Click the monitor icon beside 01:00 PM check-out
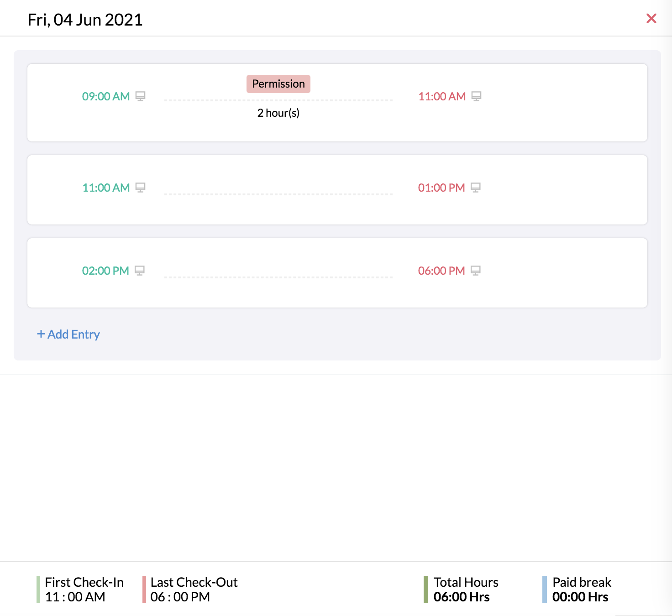The width and height of the screenshot is (672, 616). coord(476,188)
